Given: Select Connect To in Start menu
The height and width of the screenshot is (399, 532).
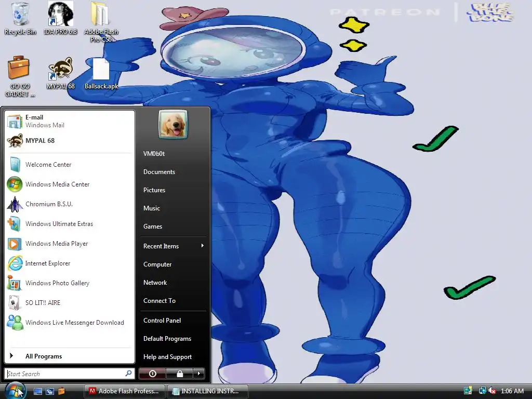Looking at the screenshot, I should tap(173, 301).
